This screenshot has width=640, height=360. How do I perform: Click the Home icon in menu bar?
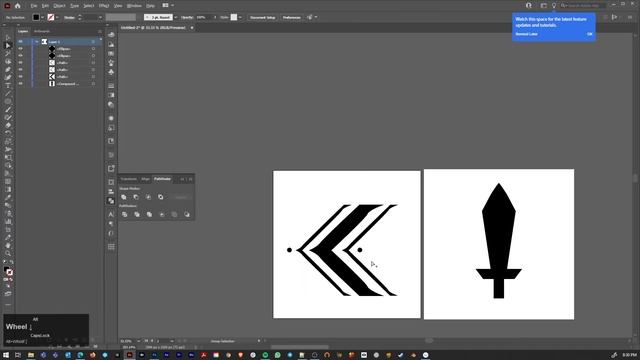pos(18,6)
